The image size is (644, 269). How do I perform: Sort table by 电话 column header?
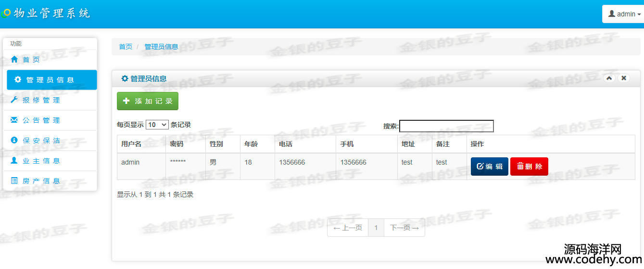click(305, 144)
